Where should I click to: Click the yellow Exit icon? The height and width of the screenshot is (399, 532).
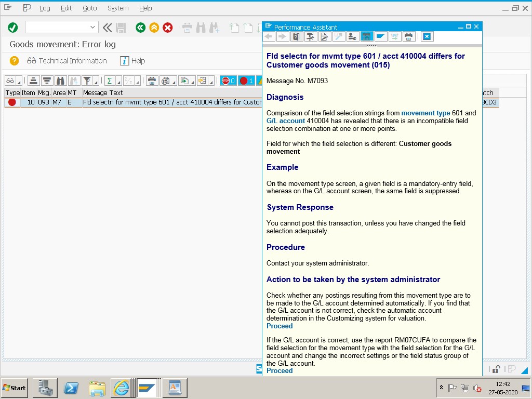pyautogui.click(x=154, y=28)
